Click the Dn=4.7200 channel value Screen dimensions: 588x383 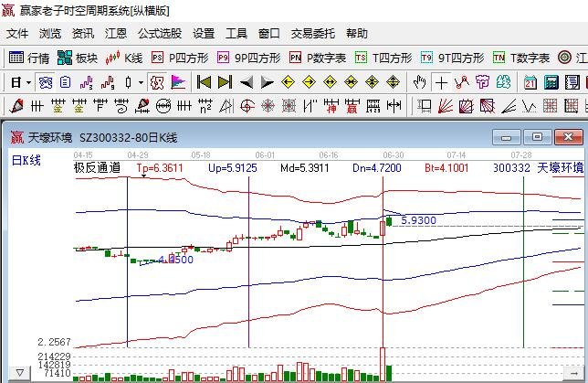coord(377,168)
